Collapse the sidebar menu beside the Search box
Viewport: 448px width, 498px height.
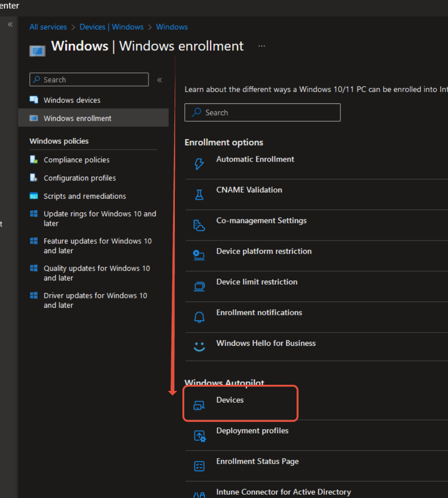(x=159, y=80)
